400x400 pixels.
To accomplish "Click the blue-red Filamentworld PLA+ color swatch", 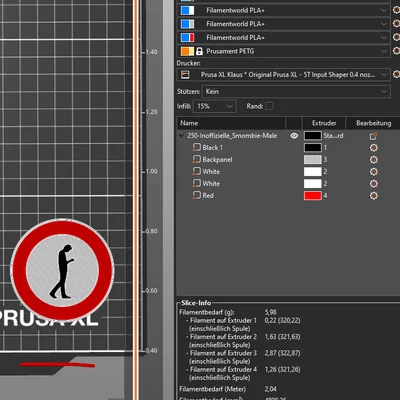I will point(187,38).
